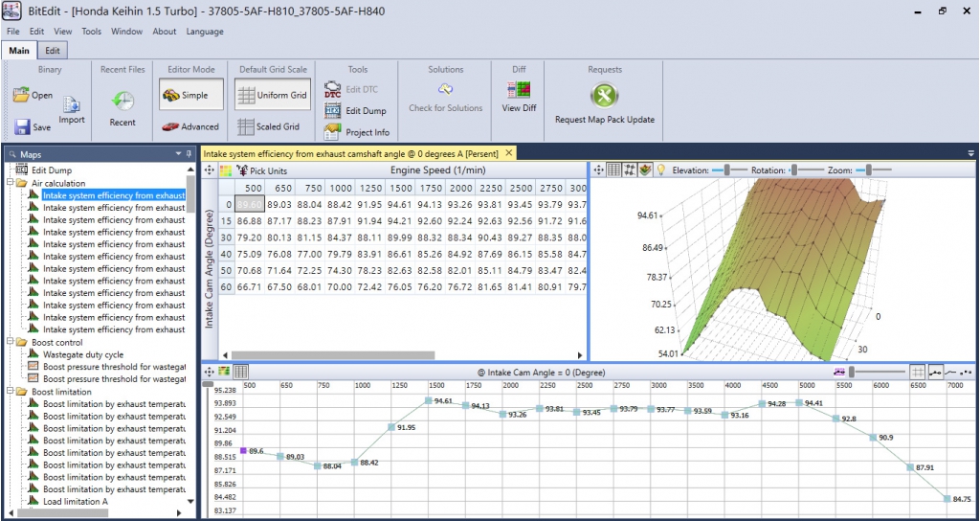Adjust the Elevation slider
The height and width of the screenshot is (521, 980).
[730, 170]
